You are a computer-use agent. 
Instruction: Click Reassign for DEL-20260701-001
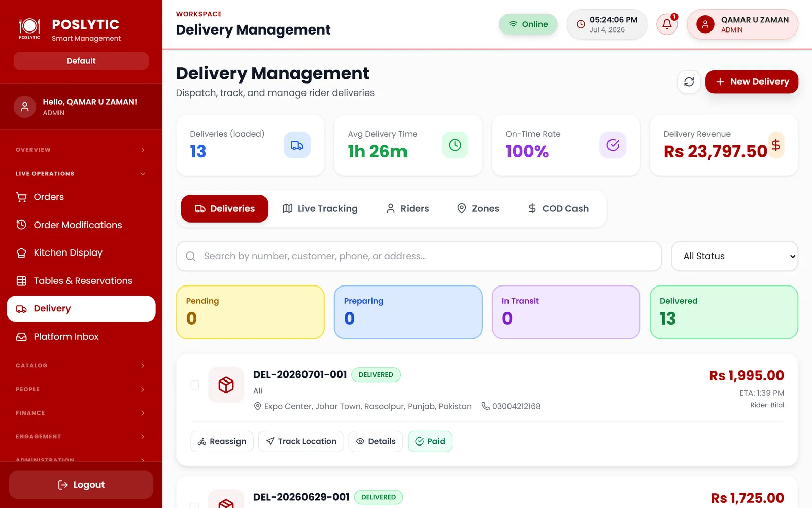[x=222, y=441]
